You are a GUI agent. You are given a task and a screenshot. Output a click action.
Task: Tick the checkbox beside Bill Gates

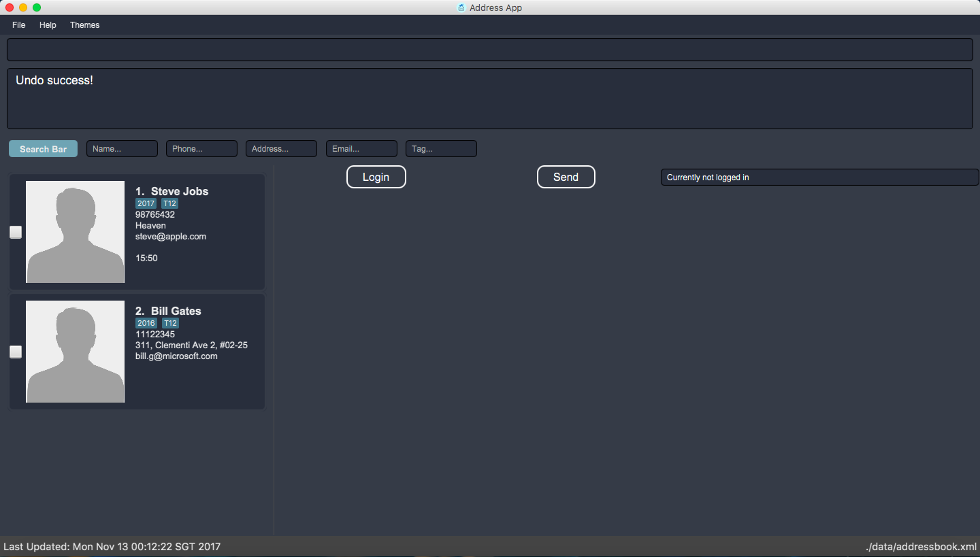coord(16,352)
